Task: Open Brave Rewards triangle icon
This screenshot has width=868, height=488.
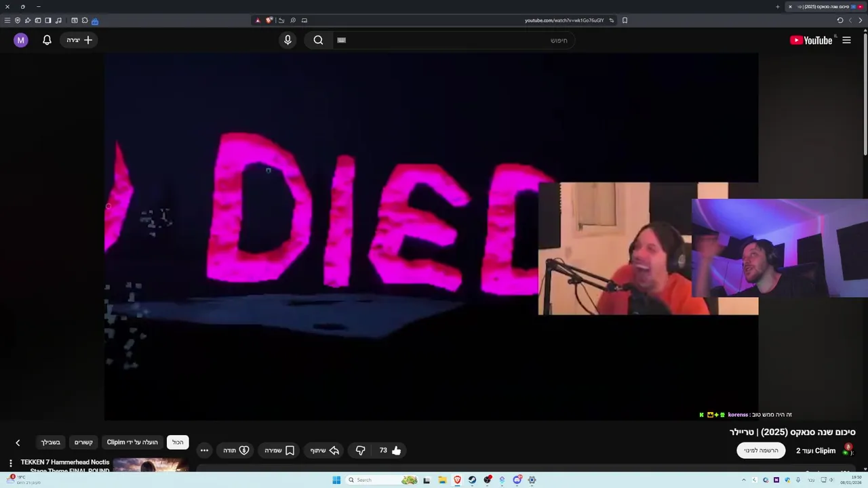Action: tap(258, 20)
